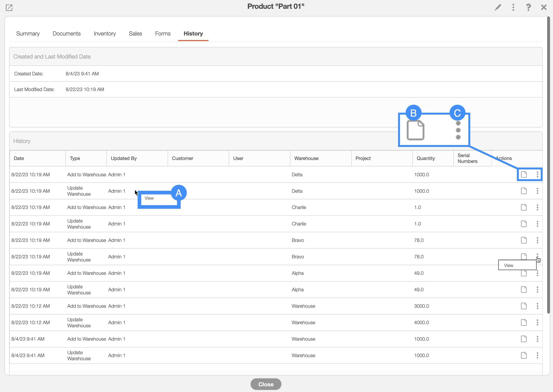Click the vertical scrollbar on right
Image resolution: width=553 pixels, height=392 pixels.
click(548, 164)
